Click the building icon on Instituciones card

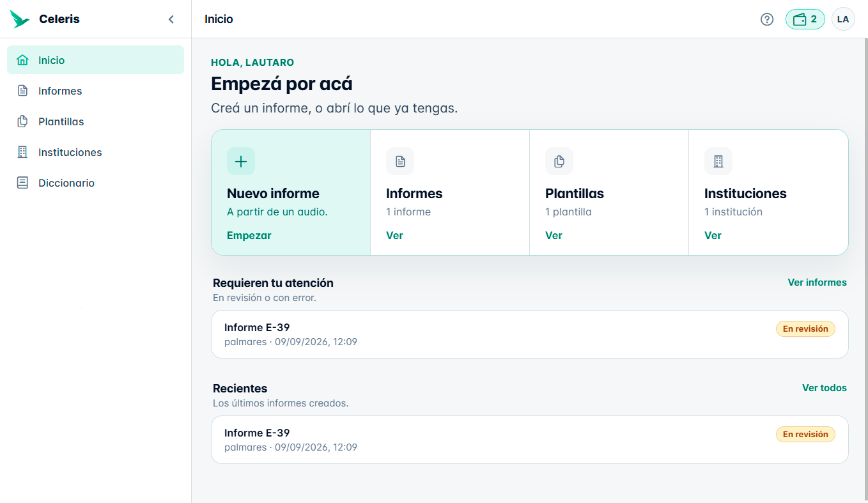718,161
